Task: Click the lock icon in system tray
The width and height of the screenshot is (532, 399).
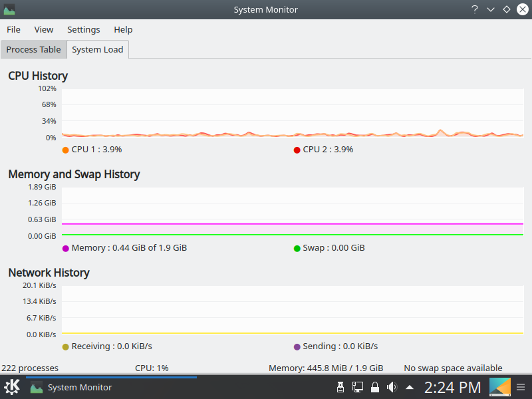Action: tap(375, 387)
